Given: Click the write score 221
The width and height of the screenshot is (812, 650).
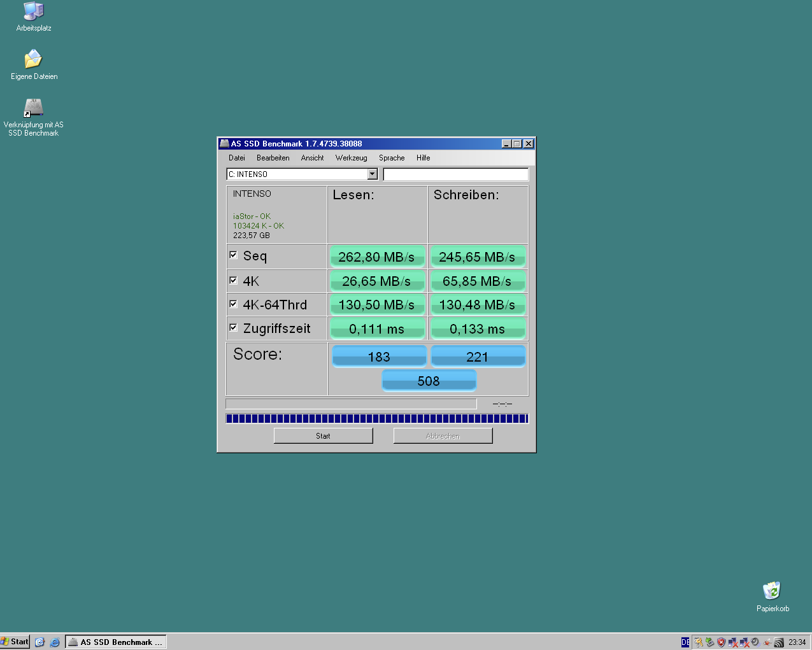Looking at the screenshot, I should [477, 357].
